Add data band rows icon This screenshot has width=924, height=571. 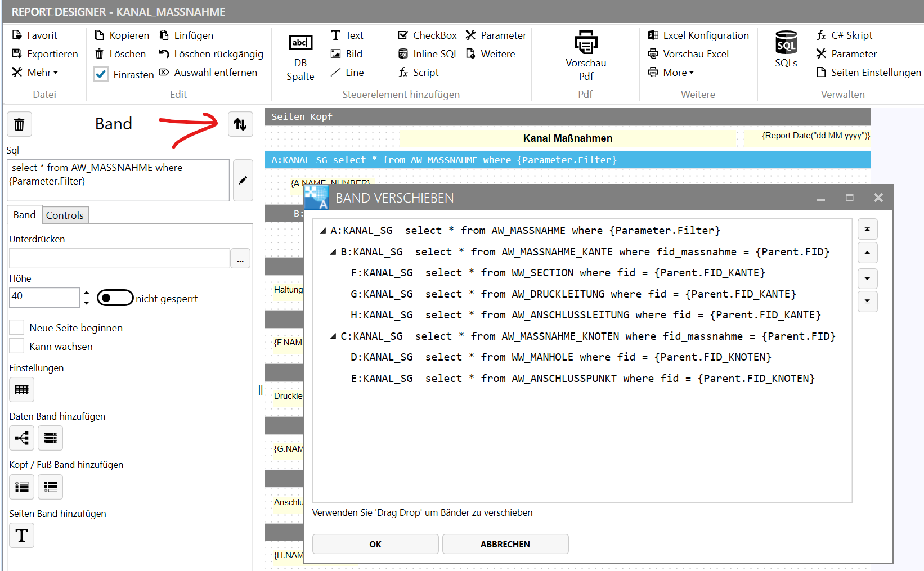(x=50, y=438)
